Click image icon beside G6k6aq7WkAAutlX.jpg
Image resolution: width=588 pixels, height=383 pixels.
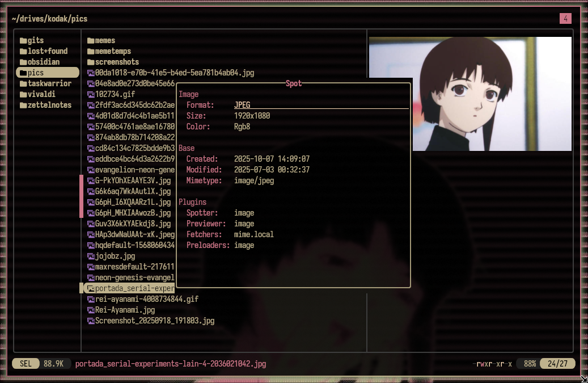91,192
